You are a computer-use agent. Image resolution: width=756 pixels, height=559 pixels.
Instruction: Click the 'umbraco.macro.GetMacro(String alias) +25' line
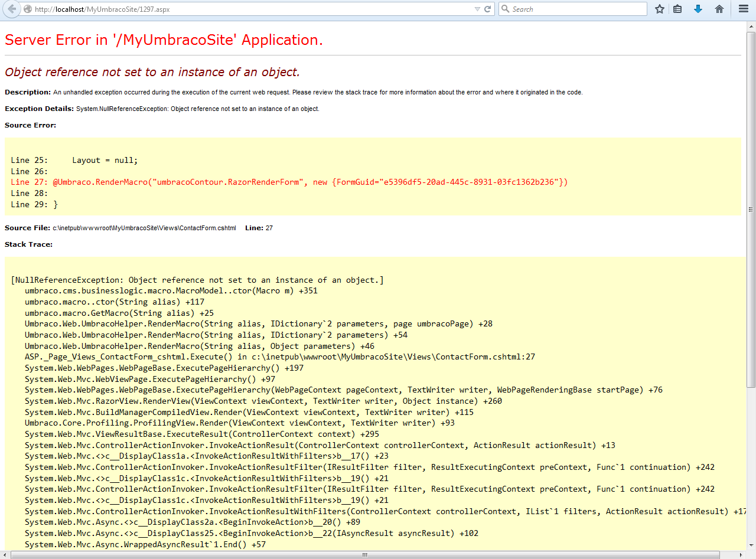119,313
